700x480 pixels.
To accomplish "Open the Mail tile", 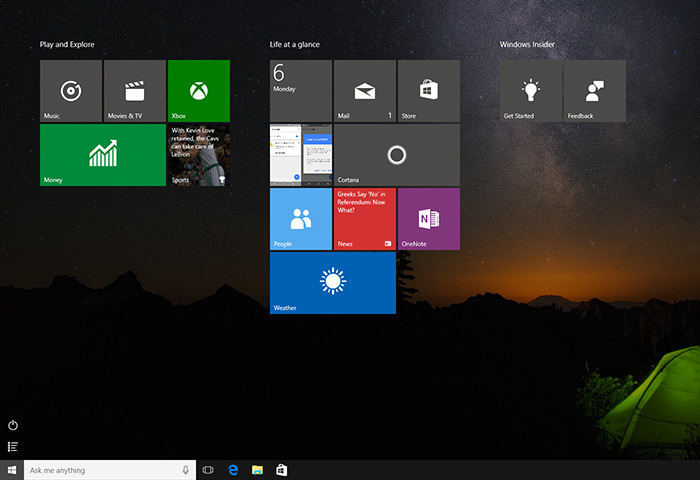I will click(x=365, y=91).
